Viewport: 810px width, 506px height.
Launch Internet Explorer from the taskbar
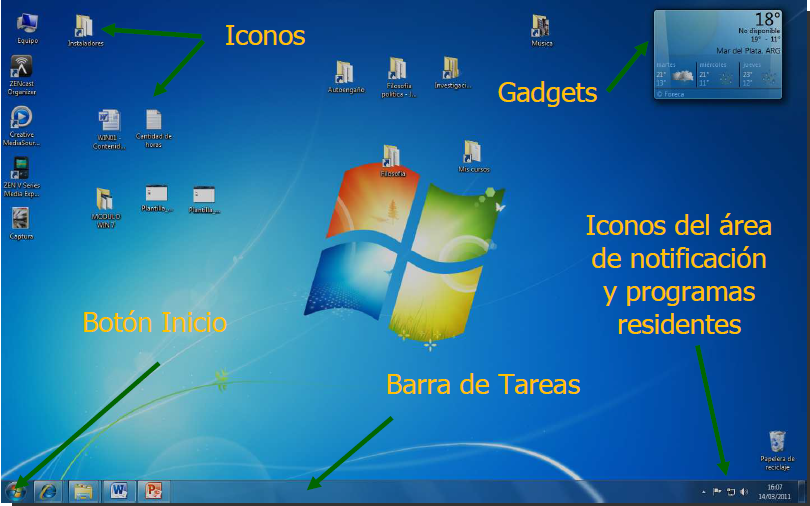coord(48,491)
